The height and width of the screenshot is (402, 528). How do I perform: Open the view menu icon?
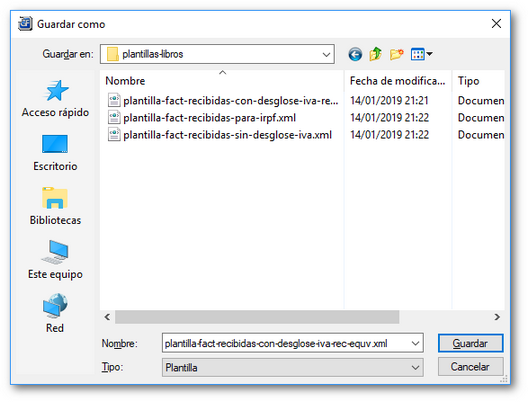pyautogui.click(x=422, y=54)
